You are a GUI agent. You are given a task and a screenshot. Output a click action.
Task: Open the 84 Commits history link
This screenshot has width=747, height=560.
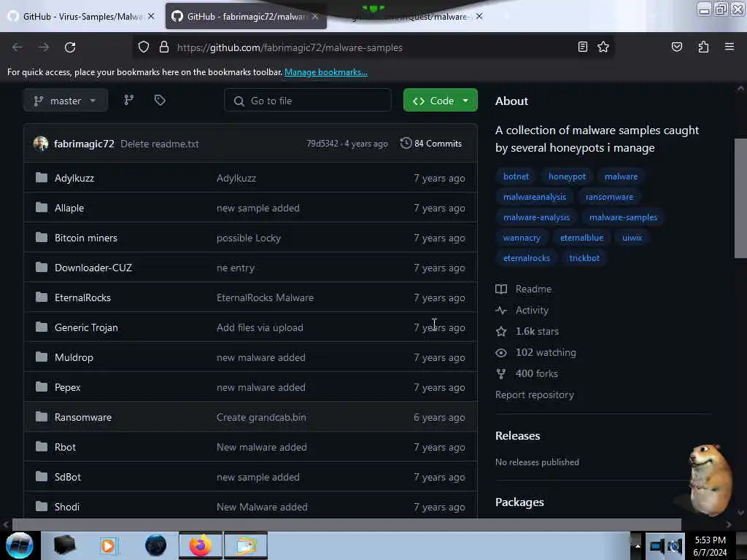431,144
